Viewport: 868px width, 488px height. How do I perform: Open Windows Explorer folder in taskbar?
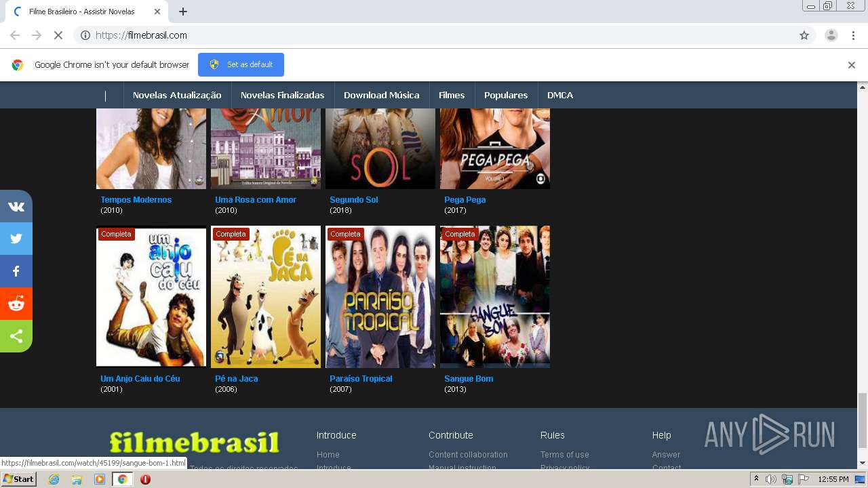(77, 479)
